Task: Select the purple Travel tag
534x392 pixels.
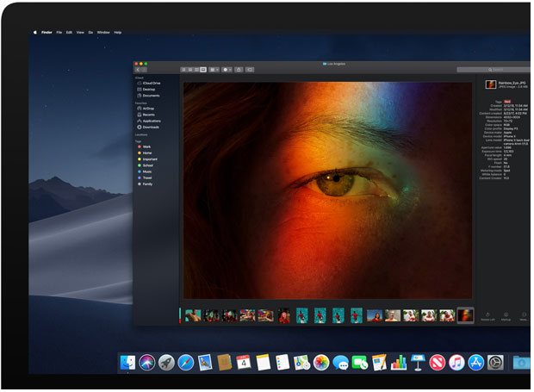Action: point(145,177)
